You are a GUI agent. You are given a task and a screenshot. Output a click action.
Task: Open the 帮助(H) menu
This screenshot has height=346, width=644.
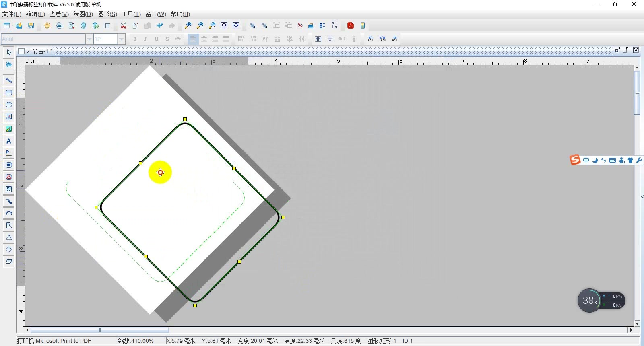click(x=180, y=14)
